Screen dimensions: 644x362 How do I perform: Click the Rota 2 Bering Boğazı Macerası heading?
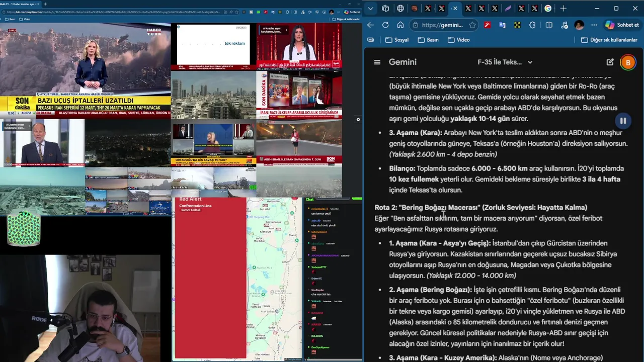tap(481, 207)
